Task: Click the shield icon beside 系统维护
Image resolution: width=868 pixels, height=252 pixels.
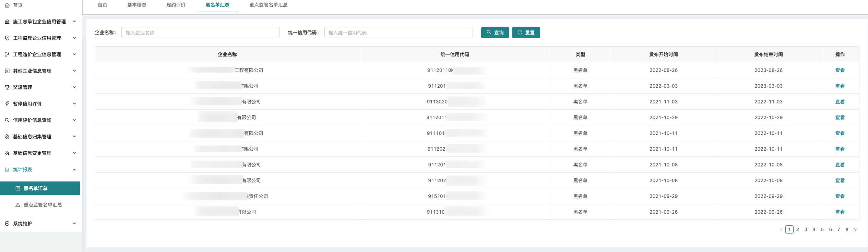Action: coord(7,224)
